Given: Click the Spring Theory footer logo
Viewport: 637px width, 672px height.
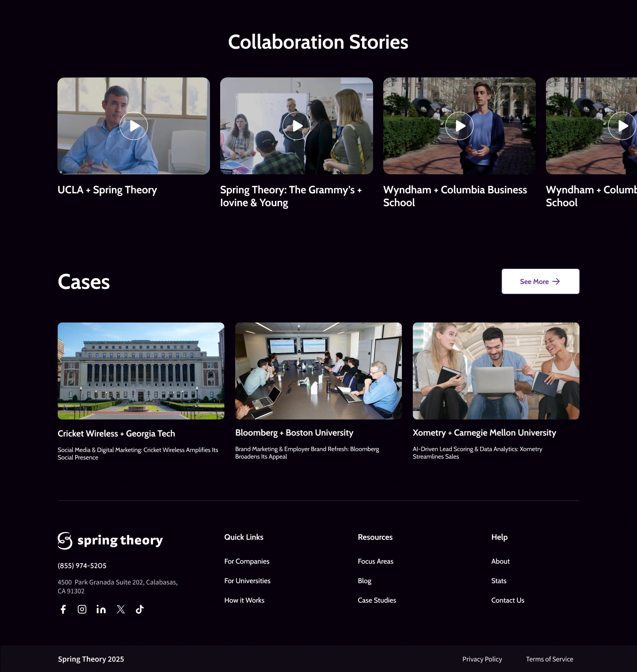Looking at the screenshot, I should tap(110, 540).
